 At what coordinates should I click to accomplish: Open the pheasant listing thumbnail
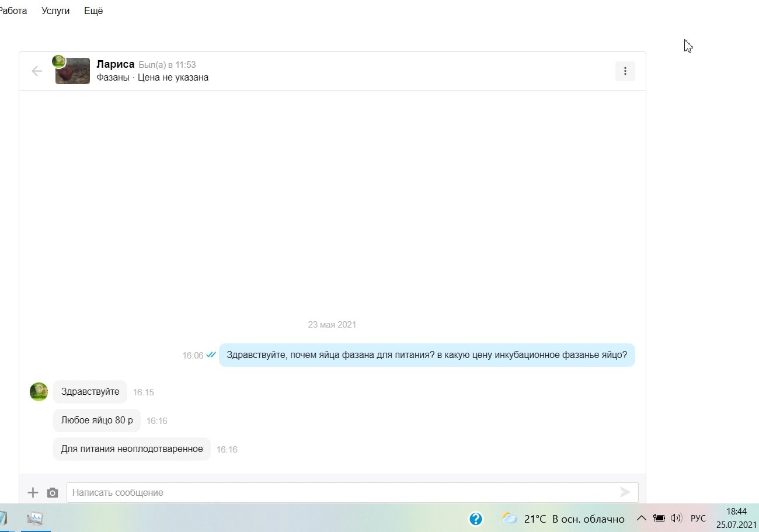pyautogui.click(x=73, y=71)
